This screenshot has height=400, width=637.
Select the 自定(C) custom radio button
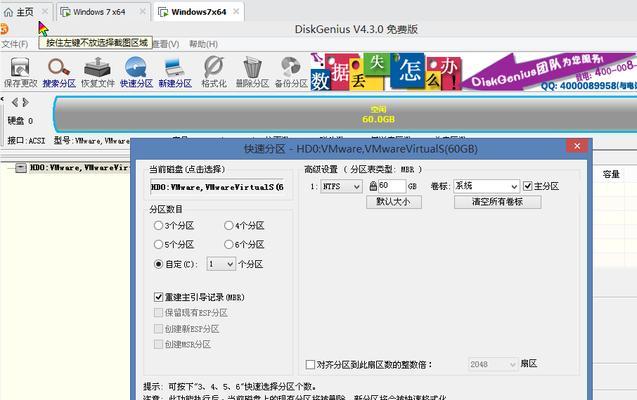(x=158, y=264)
